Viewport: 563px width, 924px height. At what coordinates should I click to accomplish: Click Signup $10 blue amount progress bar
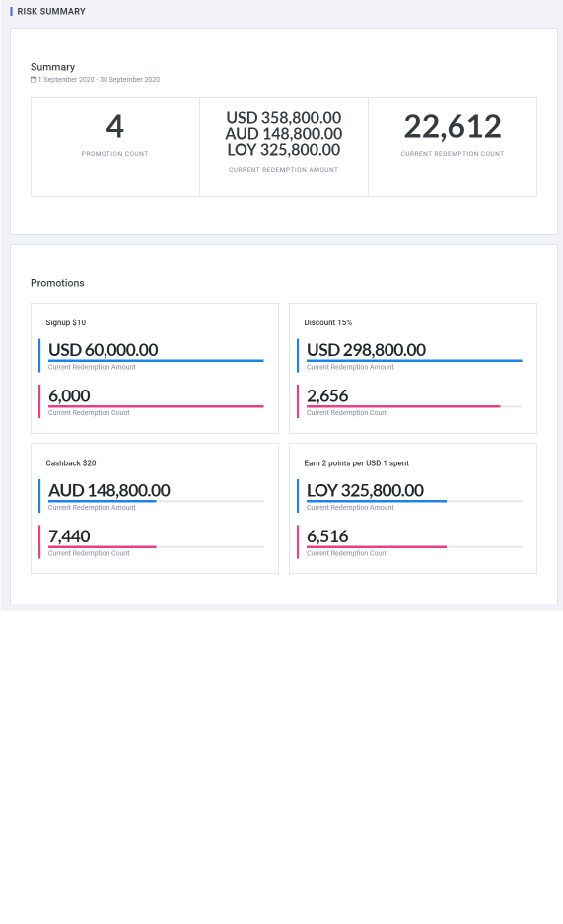pos(156,361)
